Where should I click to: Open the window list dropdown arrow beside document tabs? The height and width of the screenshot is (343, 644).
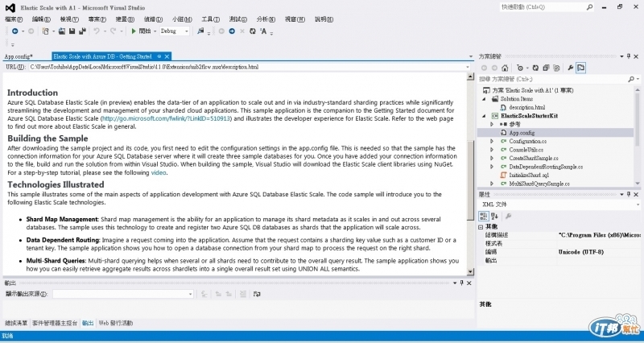point(471,56)
